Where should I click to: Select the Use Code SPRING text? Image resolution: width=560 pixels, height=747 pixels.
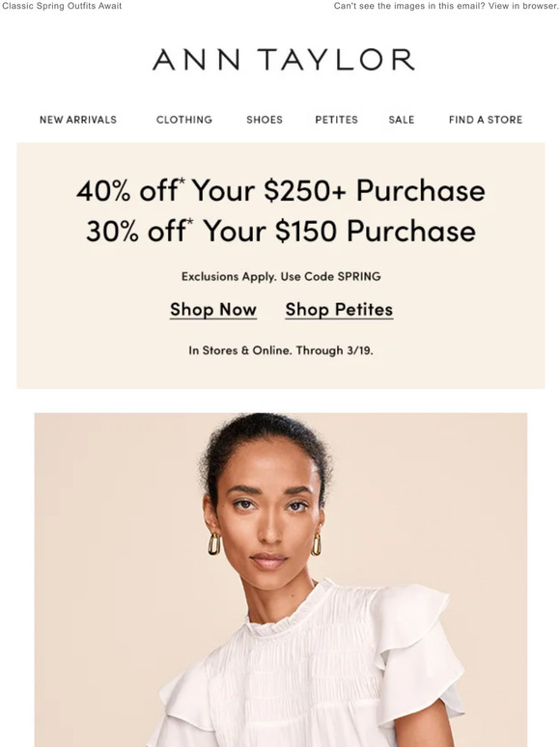click(x=331, y=276)
